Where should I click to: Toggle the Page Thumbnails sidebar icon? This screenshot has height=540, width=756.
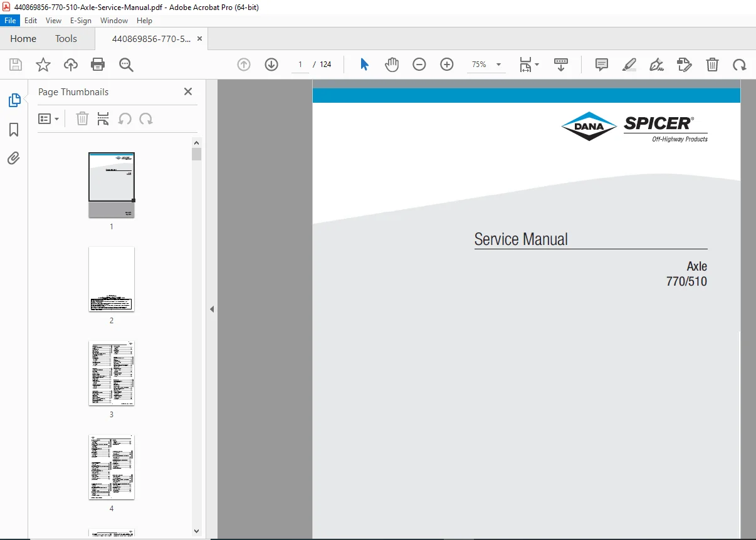pos(14,100)
